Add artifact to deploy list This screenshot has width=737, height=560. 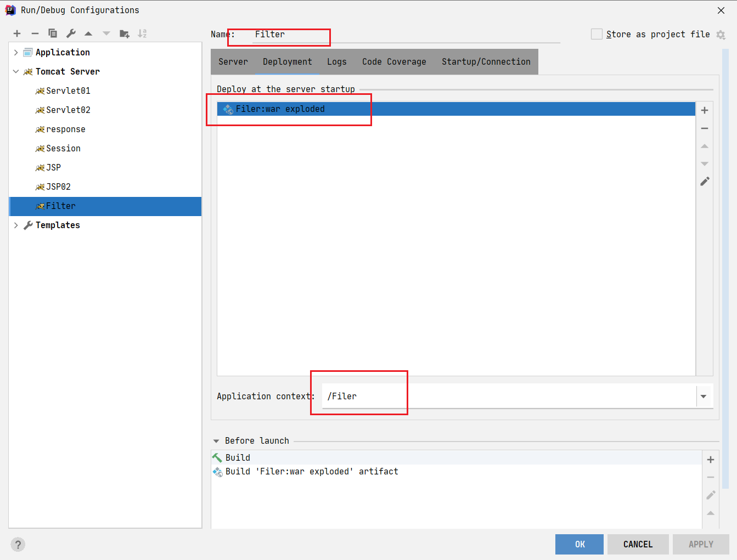(x=705, y=110)
